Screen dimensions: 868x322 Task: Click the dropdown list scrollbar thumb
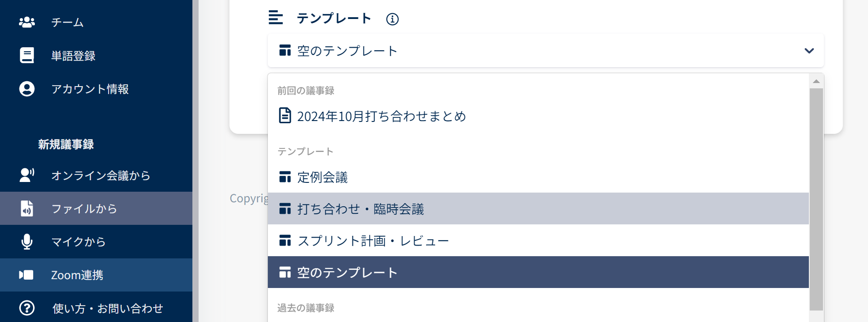pyautogui.click(x=816, y=199)
